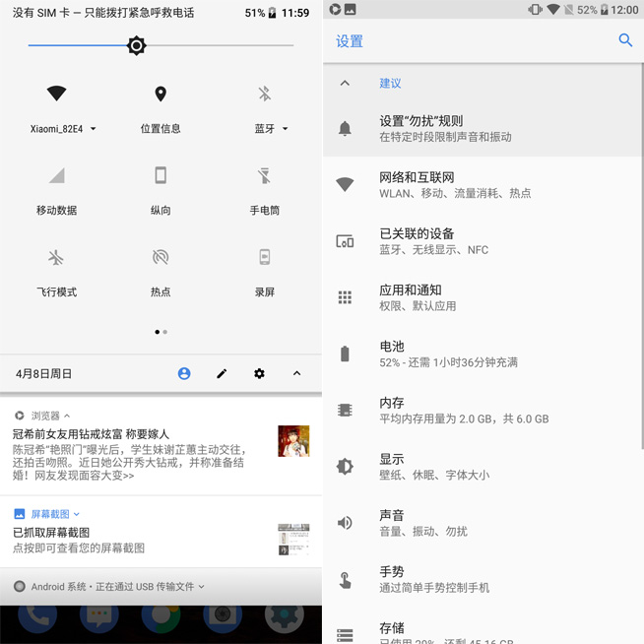Tap the 位置信息 location icon
The height and width of the screenshot is (644, 644).
click(x=161, y=95)
